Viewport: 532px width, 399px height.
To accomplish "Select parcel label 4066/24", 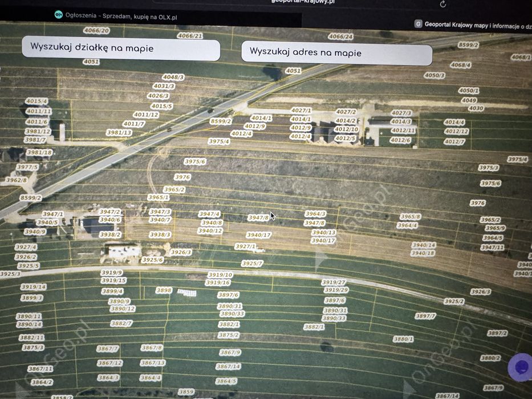I will pos(340,36).
